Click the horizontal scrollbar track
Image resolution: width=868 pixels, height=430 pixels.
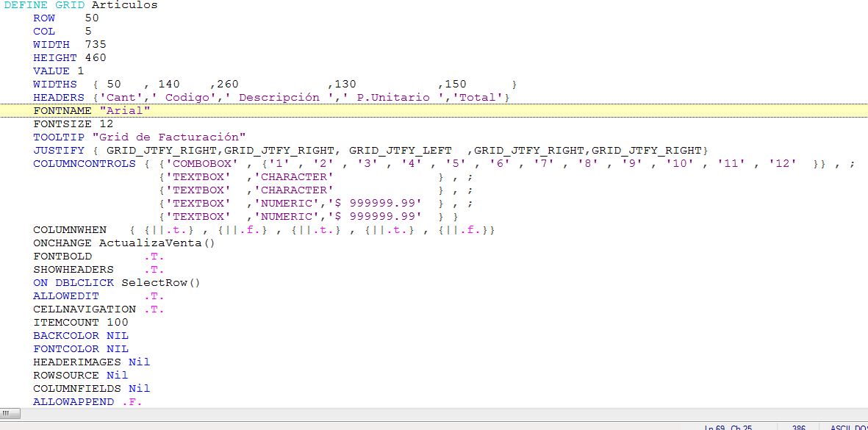(x=441, y=414)
